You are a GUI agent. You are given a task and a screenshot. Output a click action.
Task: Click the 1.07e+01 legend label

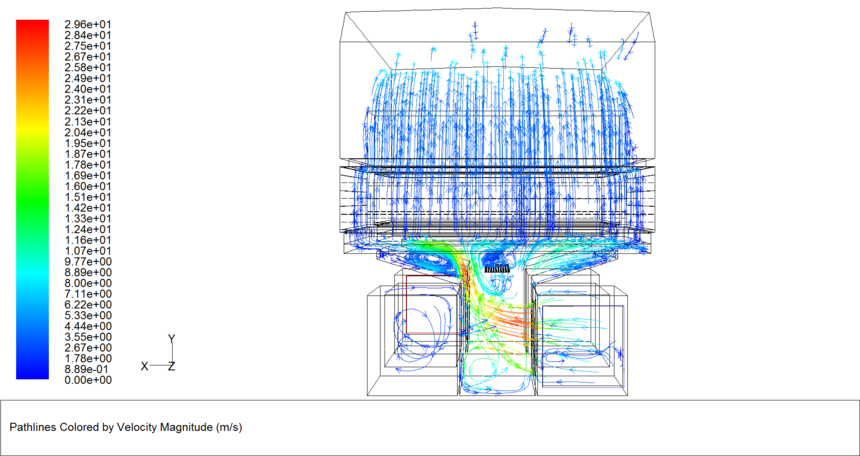click(88, 251)
